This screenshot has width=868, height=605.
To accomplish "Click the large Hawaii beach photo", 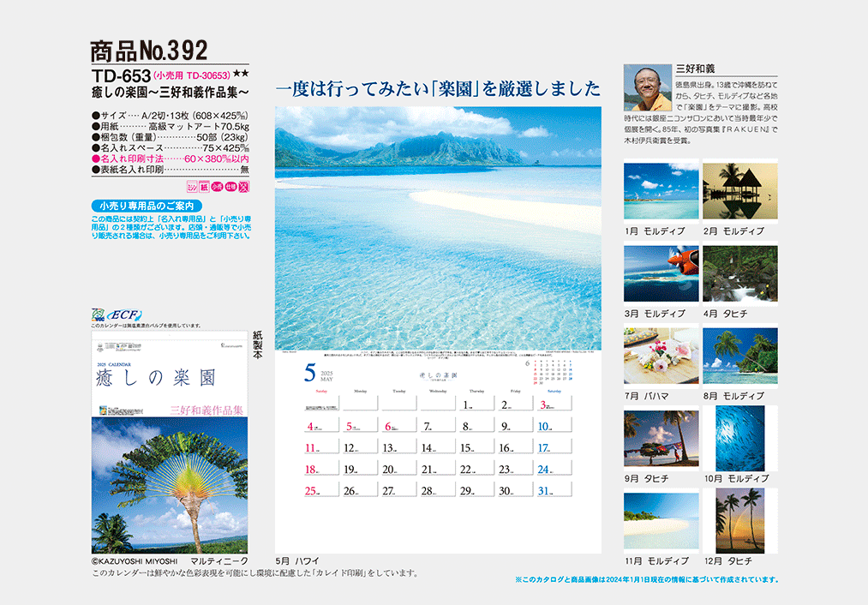I will (x=438, y=228).
